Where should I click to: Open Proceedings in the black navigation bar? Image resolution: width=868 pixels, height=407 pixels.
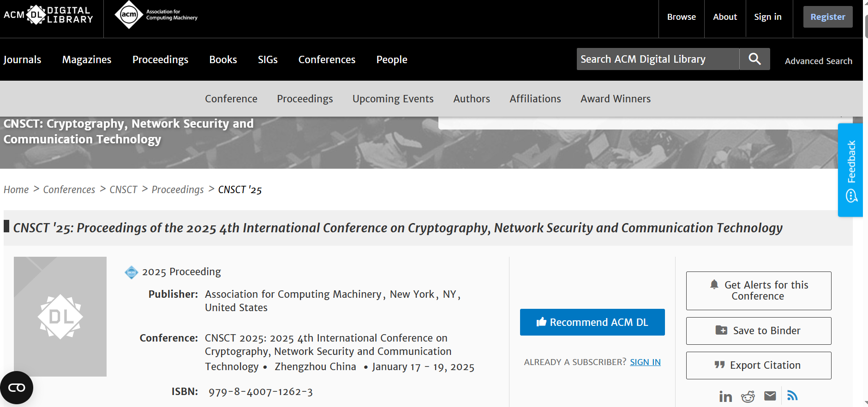tap(160, 60)
